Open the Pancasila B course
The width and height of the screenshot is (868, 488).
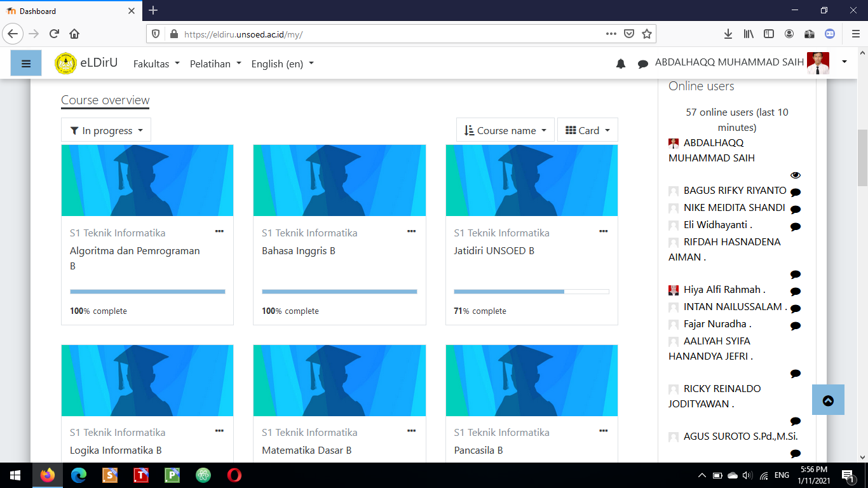tap(478, 450)
